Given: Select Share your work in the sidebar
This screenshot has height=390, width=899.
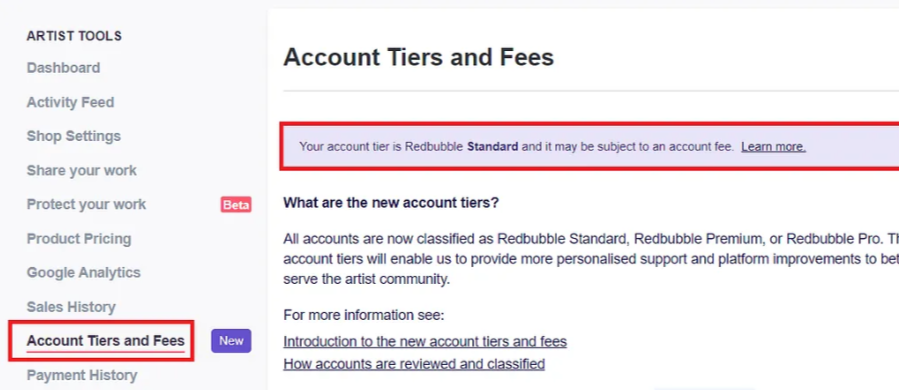Looking at the screenshot, I should [x=81, y=170].
